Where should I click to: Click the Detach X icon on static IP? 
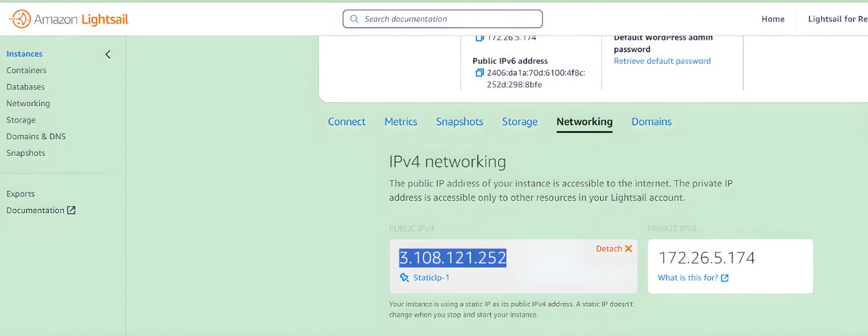(x=629, y=249)
